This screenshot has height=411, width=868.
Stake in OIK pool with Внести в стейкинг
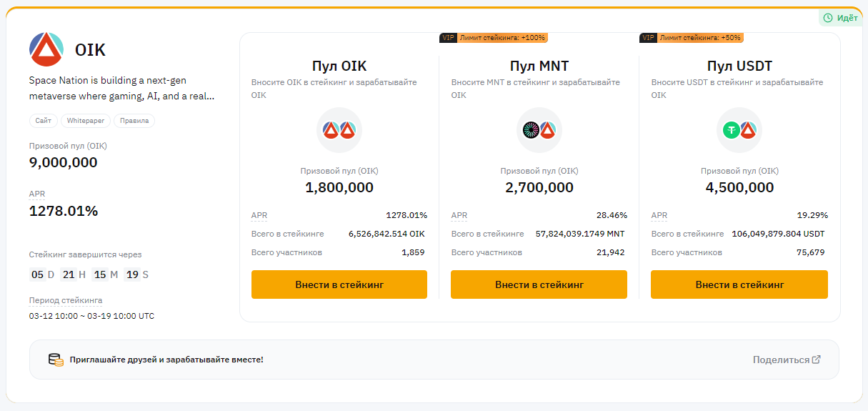click(339, 284)
